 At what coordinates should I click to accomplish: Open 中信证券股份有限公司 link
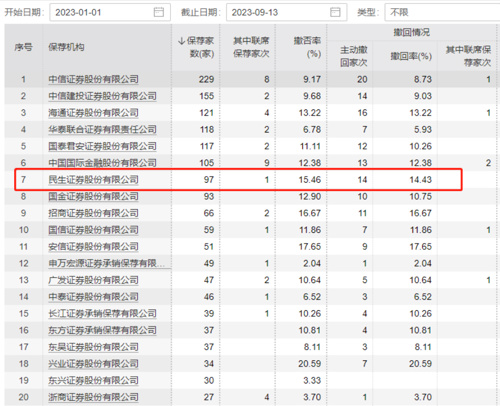pos(93,79)
